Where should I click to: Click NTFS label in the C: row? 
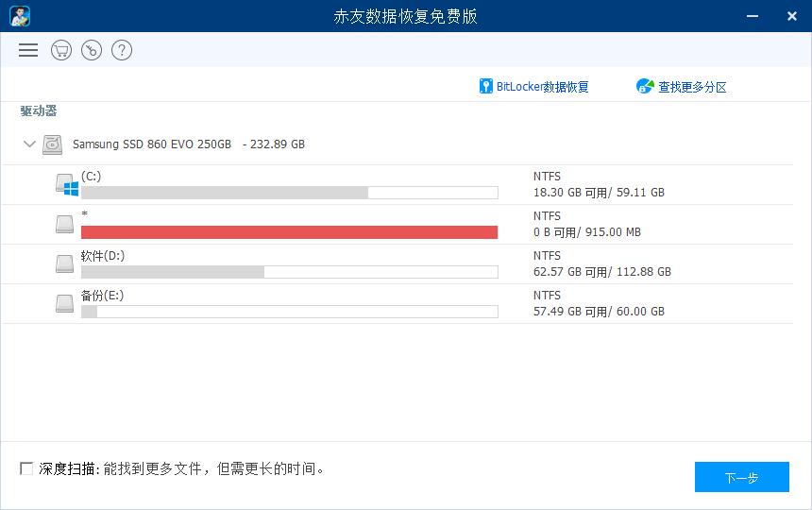click(547, 177)
